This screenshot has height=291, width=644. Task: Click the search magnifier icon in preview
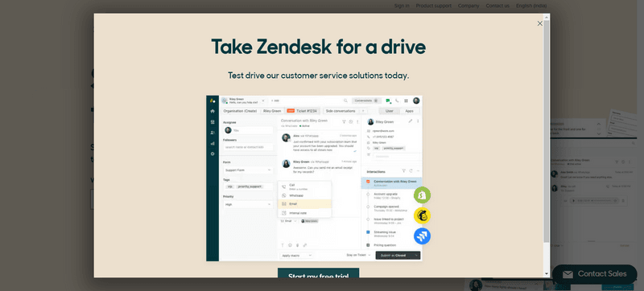345,100
